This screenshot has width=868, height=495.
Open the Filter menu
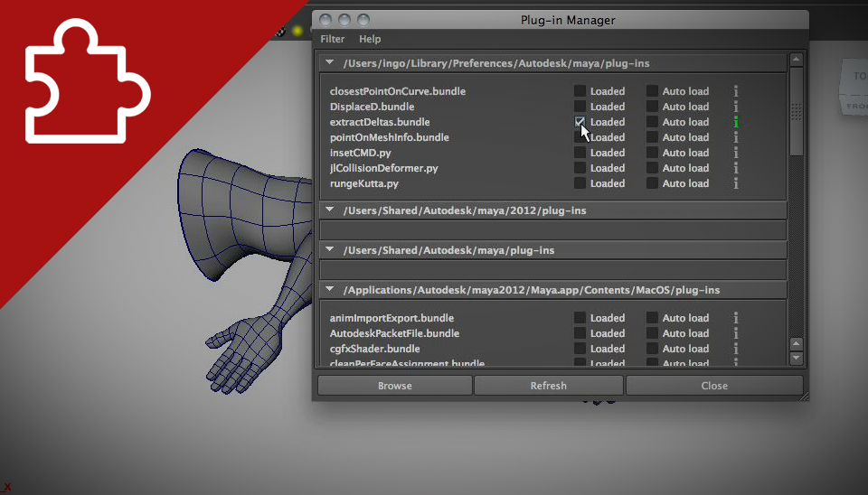coord(332,39)
